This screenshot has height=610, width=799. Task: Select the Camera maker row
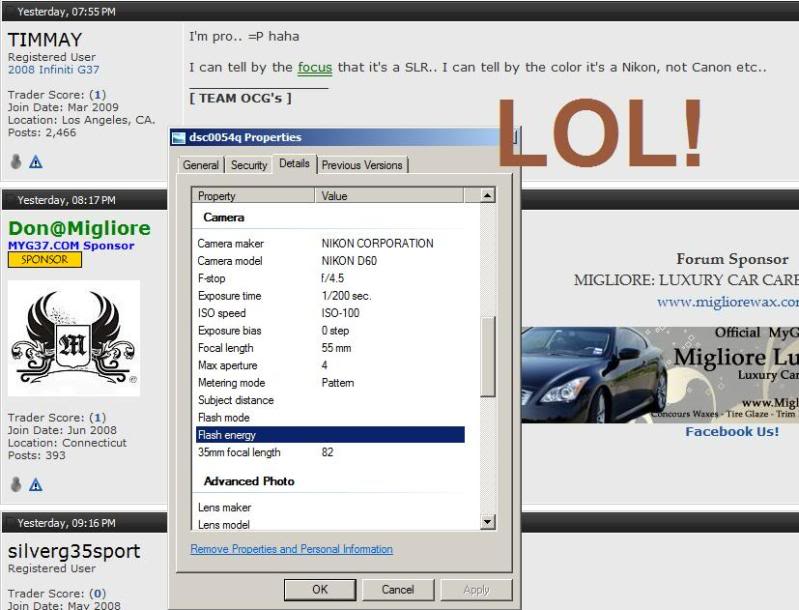point(330,244)
